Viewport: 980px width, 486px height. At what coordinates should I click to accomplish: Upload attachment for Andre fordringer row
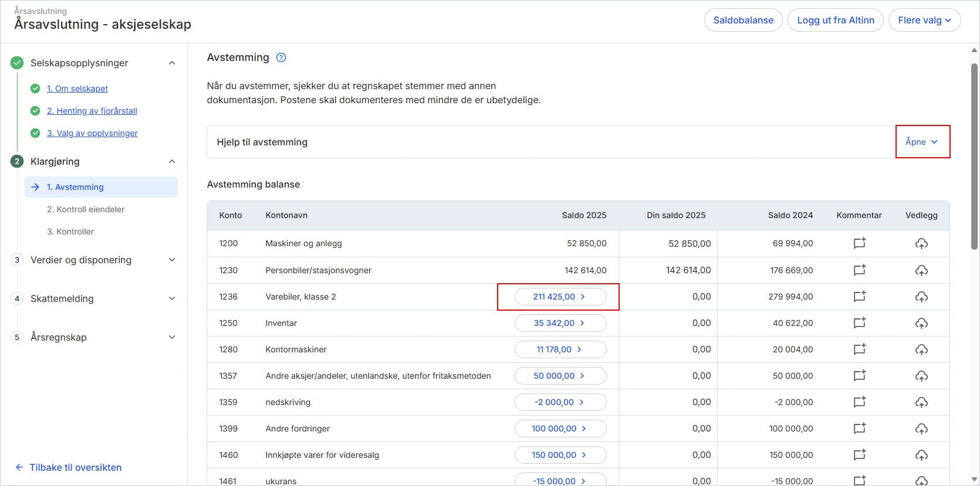(921, 429)
